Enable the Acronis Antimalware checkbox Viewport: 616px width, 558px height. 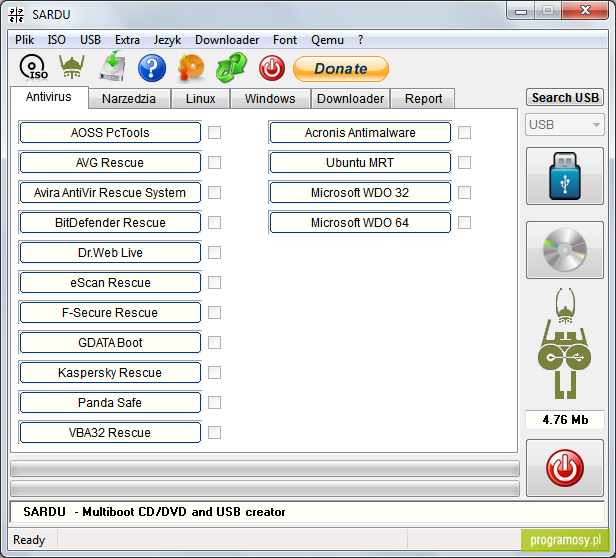pos(464,132)
